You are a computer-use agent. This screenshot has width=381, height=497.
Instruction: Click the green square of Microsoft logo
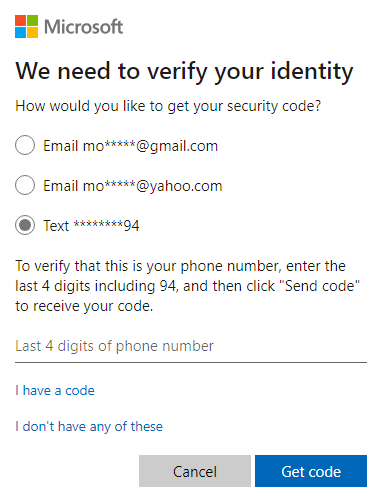33,20
